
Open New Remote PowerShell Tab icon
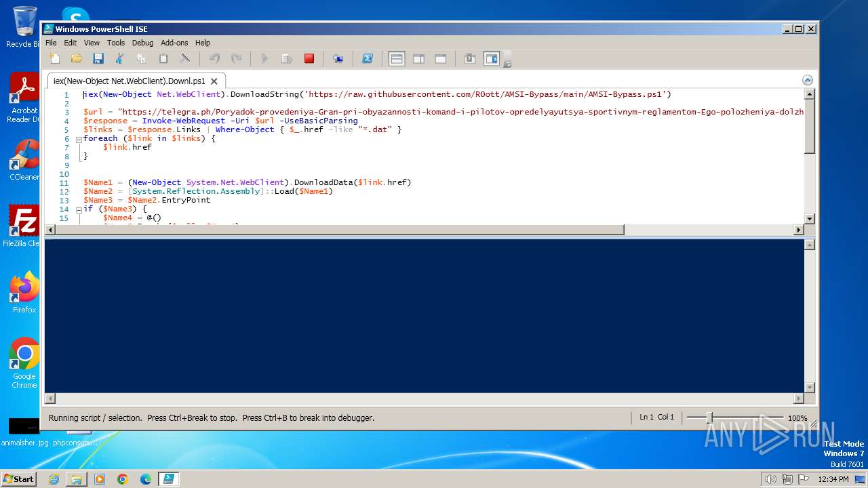pos(338,59)
